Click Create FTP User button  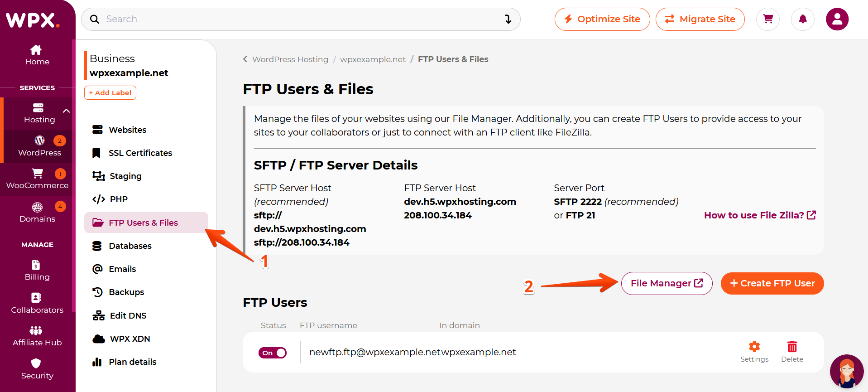(772, 283)
